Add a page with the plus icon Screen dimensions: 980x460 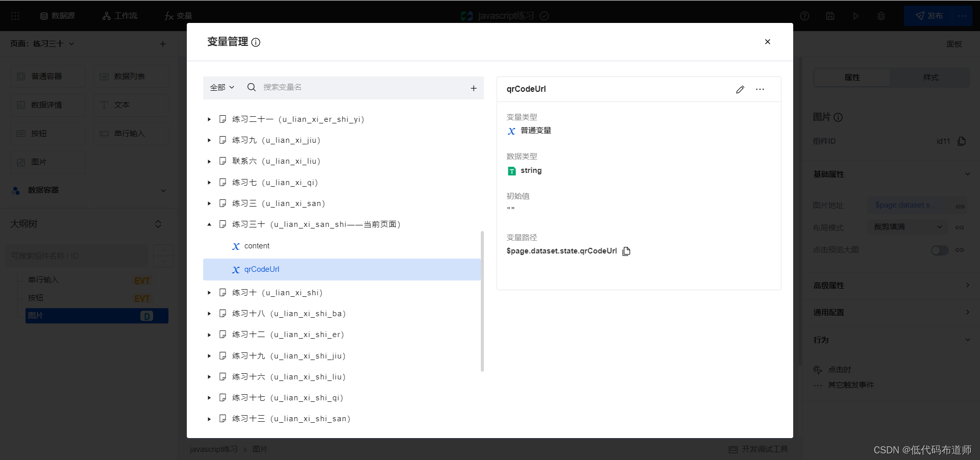pos(163,44)
